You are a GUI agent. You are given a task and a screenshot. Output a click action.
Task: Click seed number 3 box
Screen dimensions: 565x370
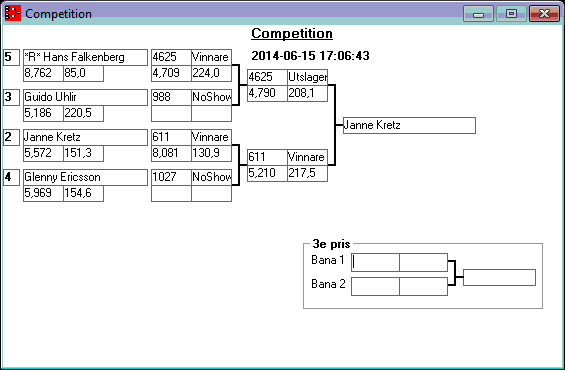[x=12, y=97]
